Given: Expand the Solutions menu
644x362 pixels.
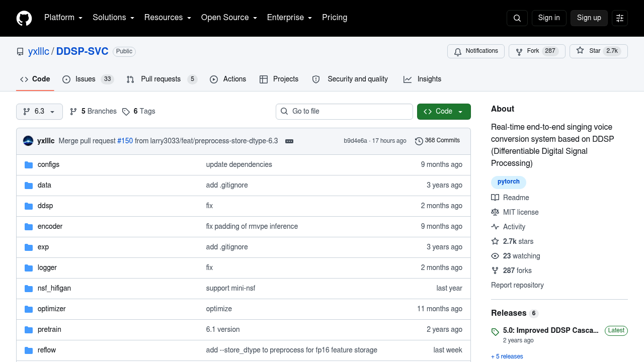Looking at the screenshot, I should click(113, 18).
